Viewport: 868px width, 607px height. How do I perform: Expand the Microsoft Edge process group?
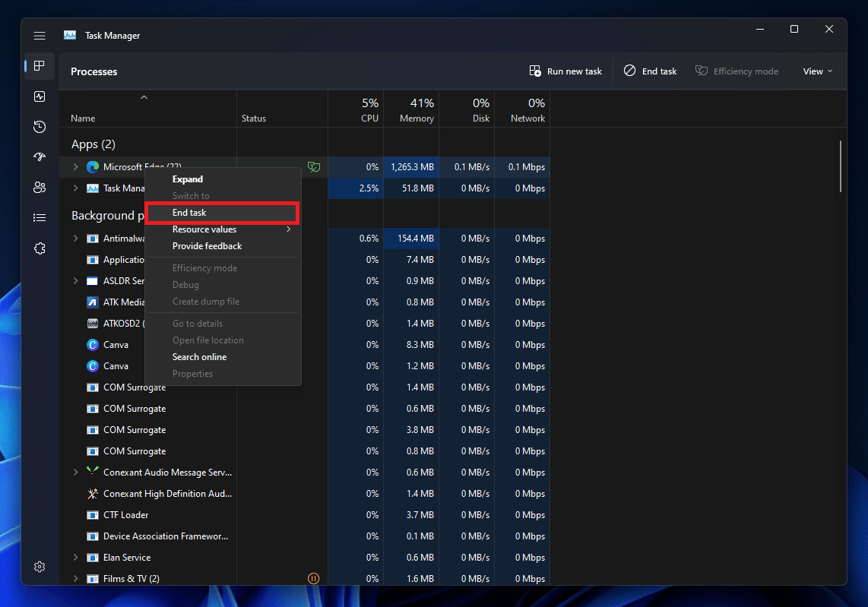point(74,166)
